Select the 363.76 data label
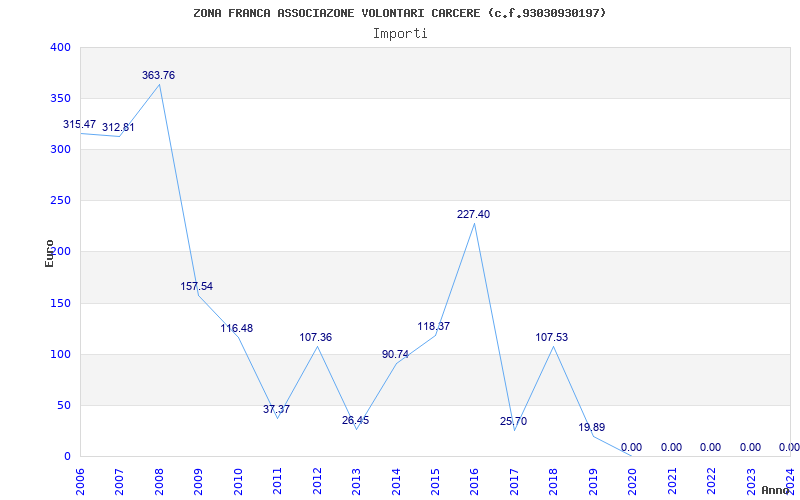 click(x=158, y=76)
